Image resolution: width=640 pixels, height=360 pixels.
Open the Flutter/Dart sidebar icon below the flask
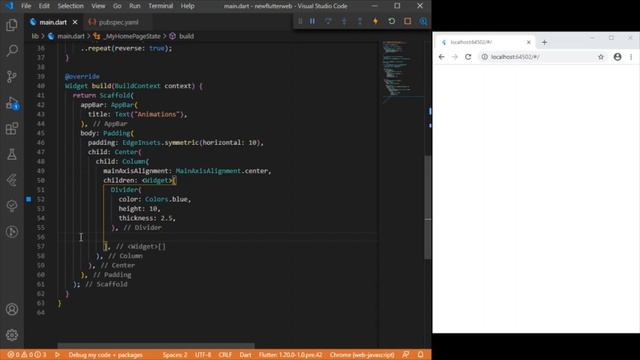[x=12, y=180]
